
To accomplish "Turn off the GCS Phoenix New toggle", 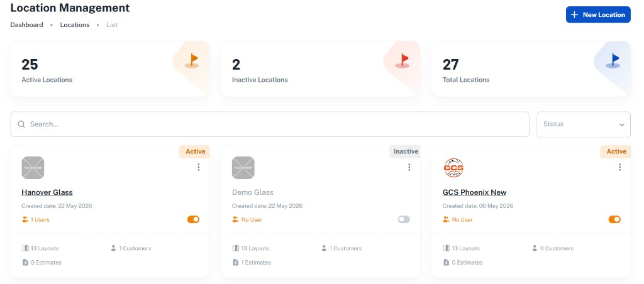I will (x=614, y=219).
